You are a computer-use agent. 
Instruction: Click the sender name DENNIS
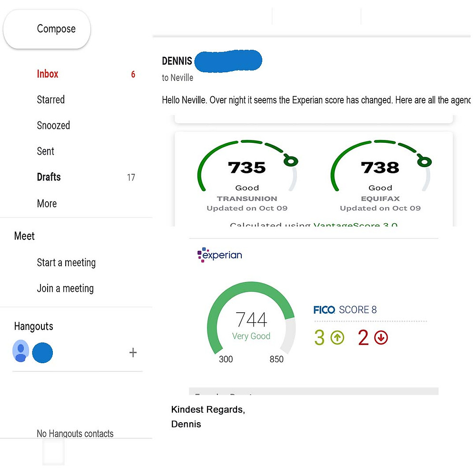tap(177, 61)
